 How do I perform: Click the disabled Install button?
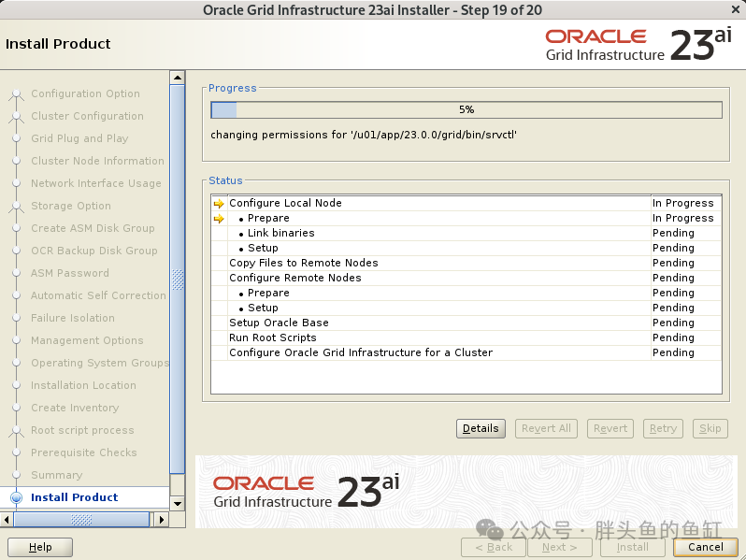(632, 547)
